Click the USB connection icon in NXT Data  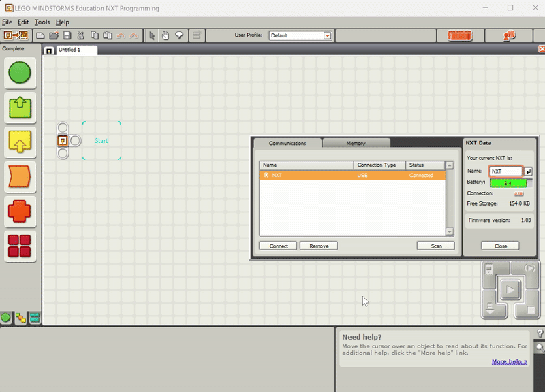tap(518, 194)
